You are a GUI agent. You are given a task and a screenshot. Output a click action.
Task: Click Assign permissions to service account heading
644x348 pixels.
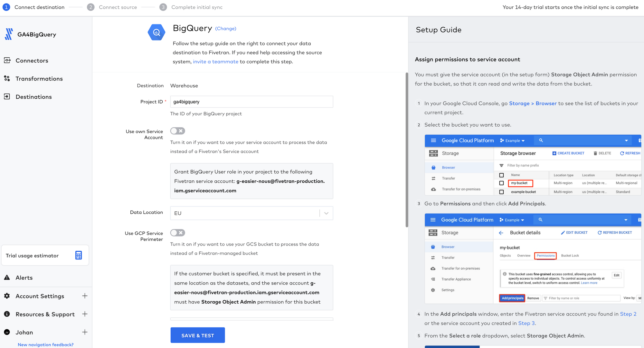pos(468,59)
